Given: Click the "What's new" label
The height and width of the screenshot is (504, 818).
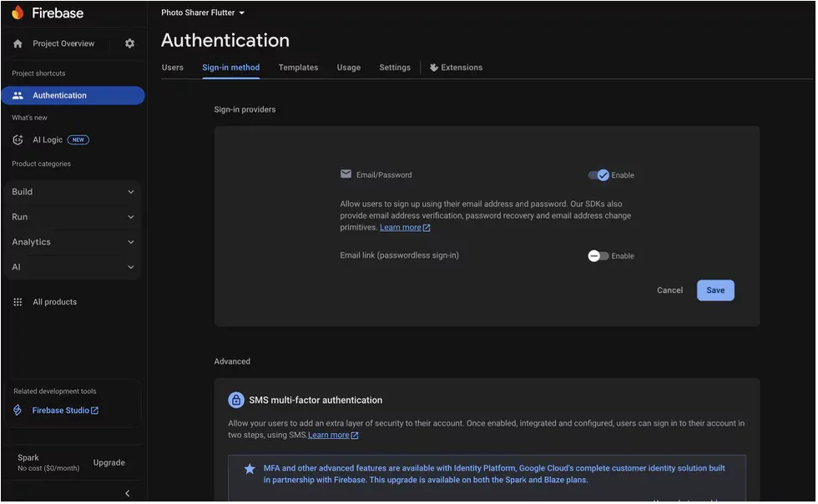Looking at the screenshot, I should (30, 118).
